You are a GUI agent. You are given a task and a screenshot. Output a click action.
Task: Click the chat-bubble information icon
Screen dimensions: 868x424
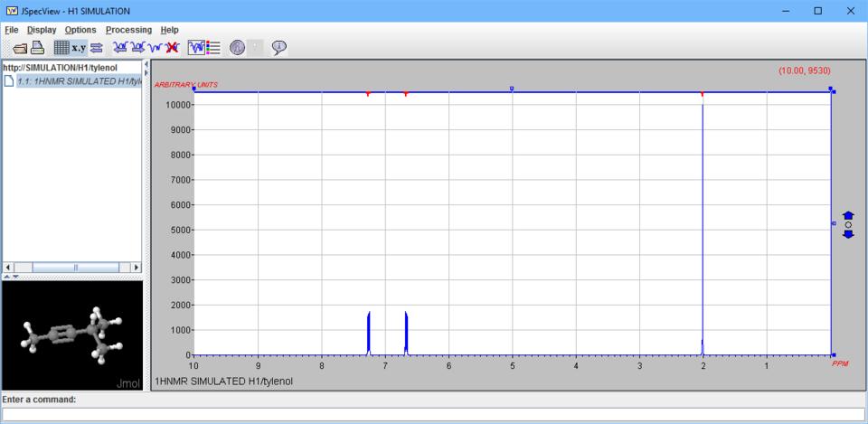coord(279,47)
